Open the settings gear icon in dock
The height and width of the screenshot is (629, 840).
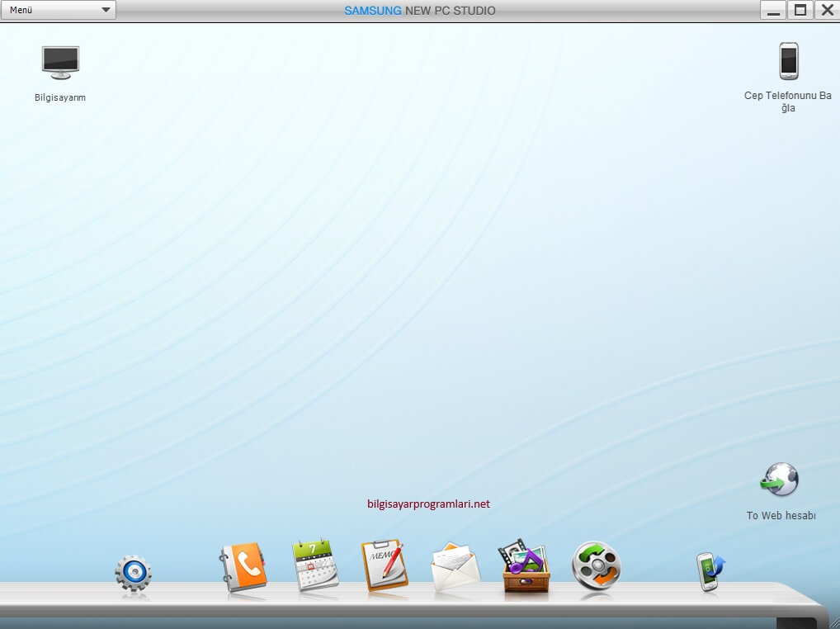[133, 573]
